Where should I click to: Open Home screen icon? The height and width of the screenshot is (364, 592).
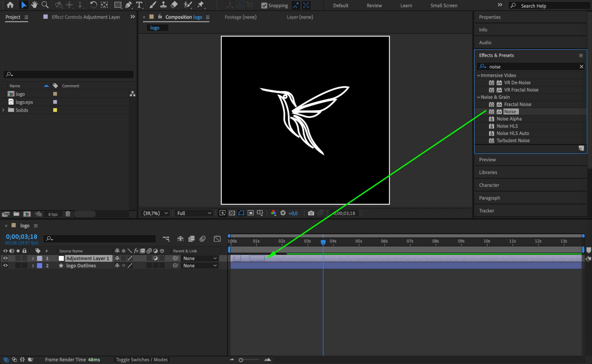[10, 5]
